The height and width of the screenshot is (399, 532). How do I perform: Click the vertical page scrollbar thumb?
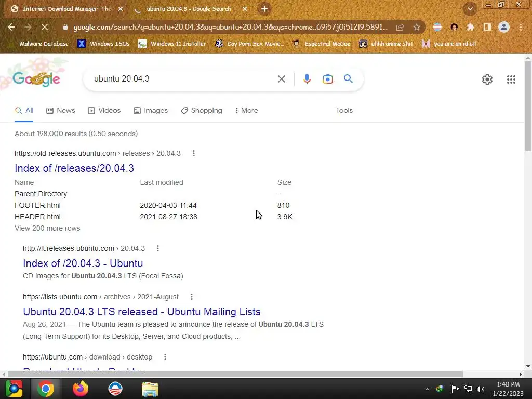pyautogui.click(x=528, y=106)
